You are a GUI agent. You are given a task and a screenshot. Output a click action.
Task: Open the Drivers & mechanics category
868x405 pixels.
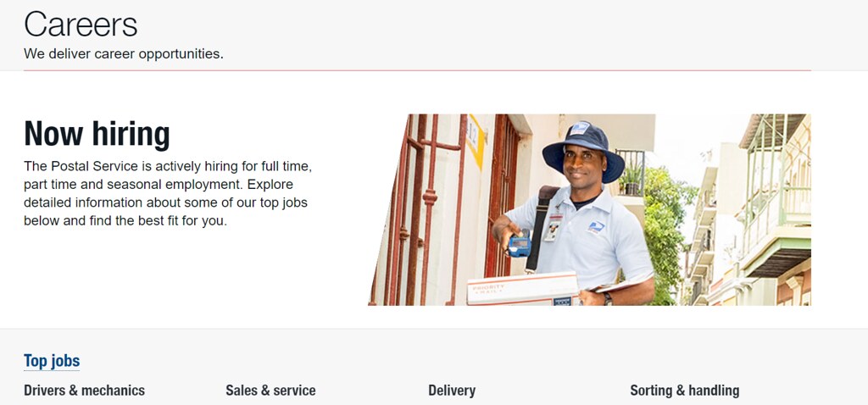84,391
